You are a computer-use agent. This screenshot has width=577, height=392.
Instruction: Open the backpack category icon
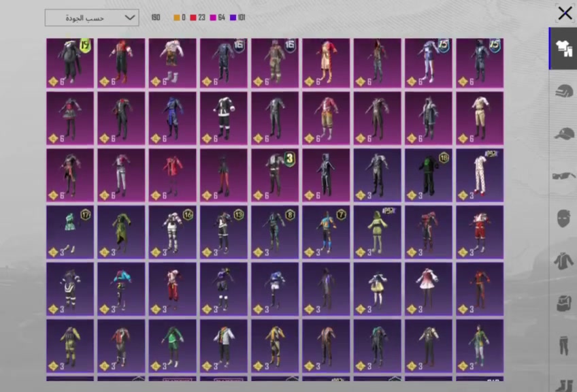(x=564, y=304)
